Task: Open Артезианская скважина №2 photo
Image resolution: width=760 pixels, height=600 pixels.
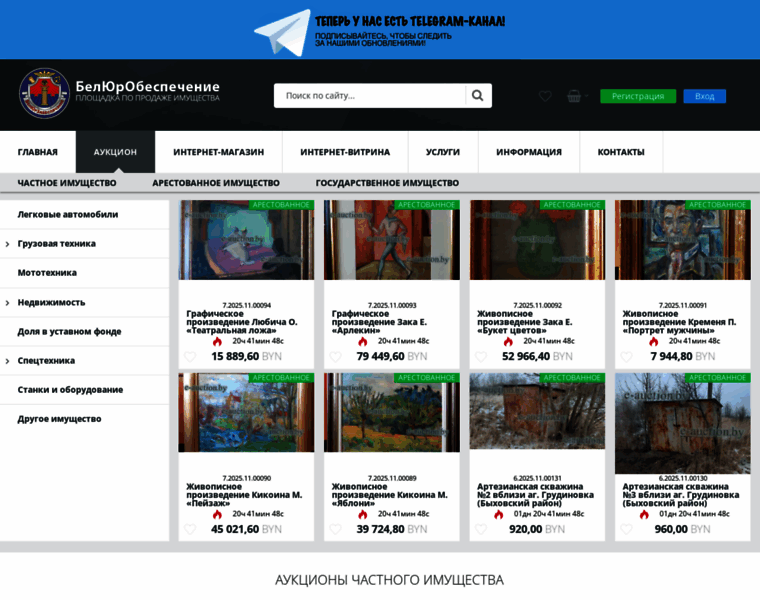Action: point(537,411)
